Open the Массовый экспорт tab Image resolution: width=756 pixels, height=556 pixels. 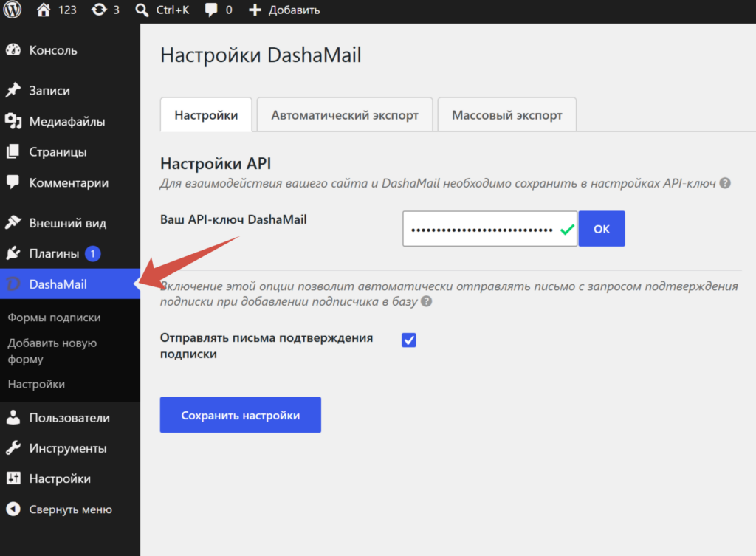[506, 114]
